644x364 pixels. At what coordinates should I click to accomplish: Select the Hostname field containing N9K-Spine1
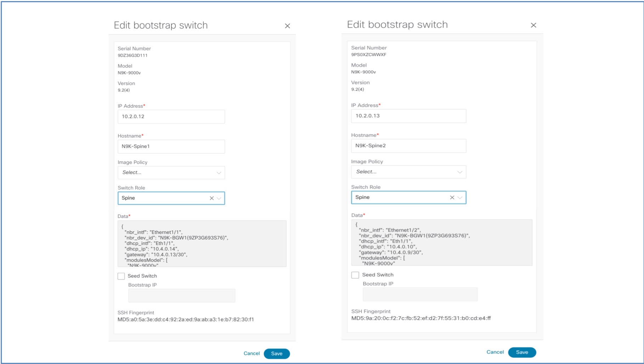pyautogui.click(x=171, y=146)
